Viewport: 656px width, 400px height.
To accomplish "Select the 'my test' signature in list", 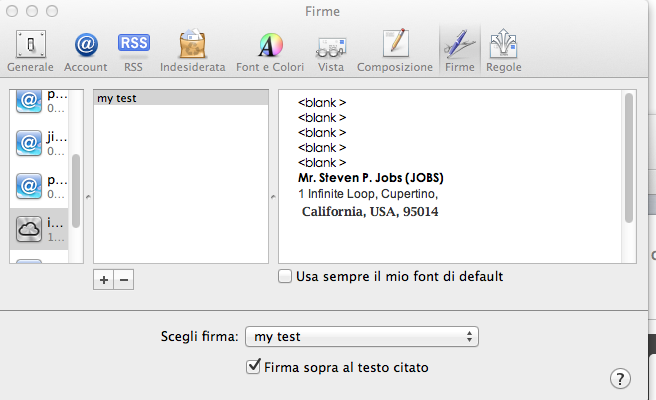I will click(180, 99).
